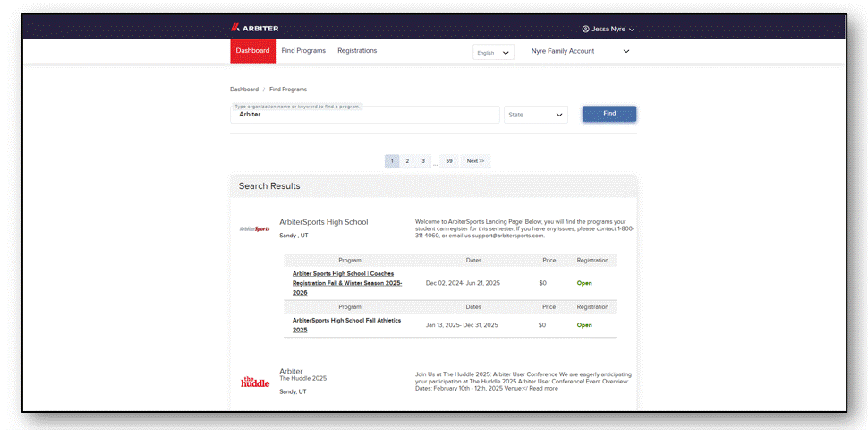Screen dimensions: 868x430
Task: Click the $0 price for Coaches Registration
Action: tap(542, 283)
